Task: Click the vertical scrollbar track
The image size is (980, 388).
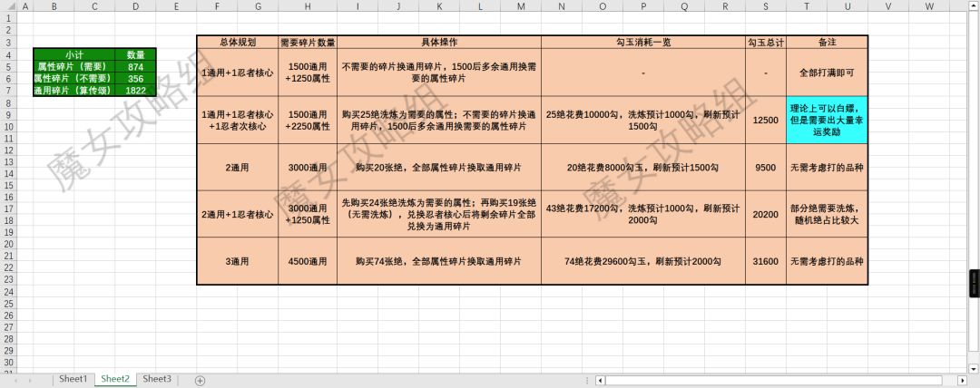Action: [x=973, y=188]
